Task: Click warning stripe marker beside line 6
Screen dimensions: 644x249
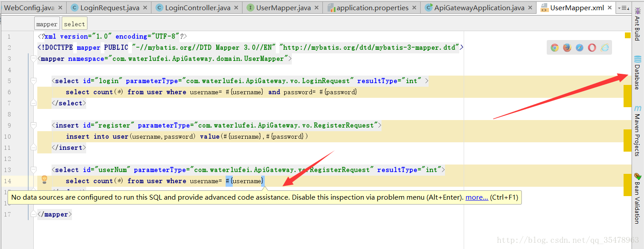Action: point(628,96)
